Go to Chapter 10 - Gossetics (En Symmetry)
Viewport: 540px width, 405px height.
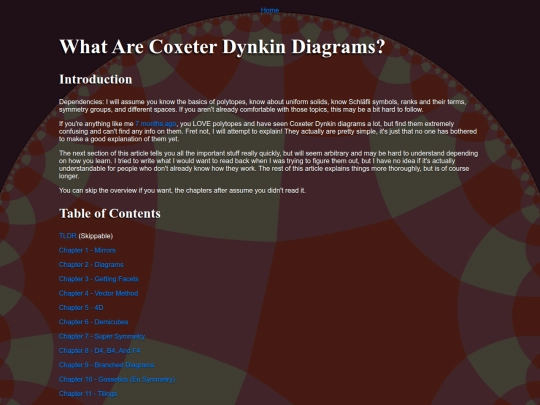click(x=117, y=380)
